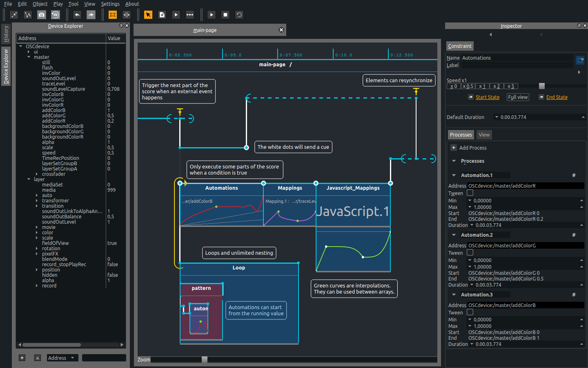This screenshot has width=588, height=368.
Task: Enable Tween for Automation.1
Action: (470, 193)
